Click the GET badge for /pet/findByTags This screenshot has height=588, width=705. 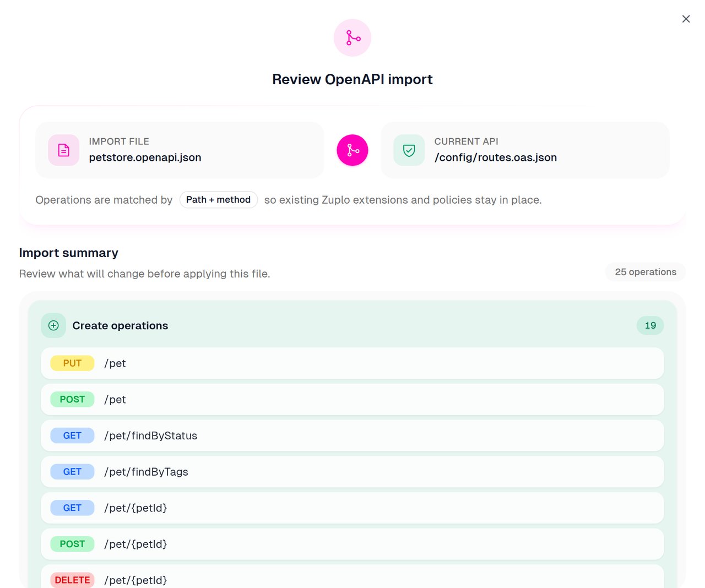72,472
